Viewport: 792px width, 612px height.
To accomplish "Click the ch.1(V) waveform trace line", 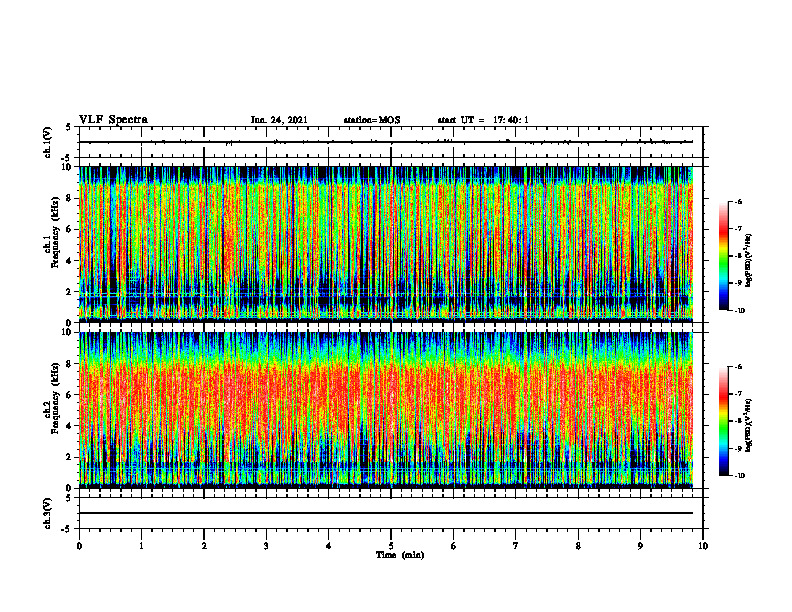I will pyautogui.click(x=386, y=142).
